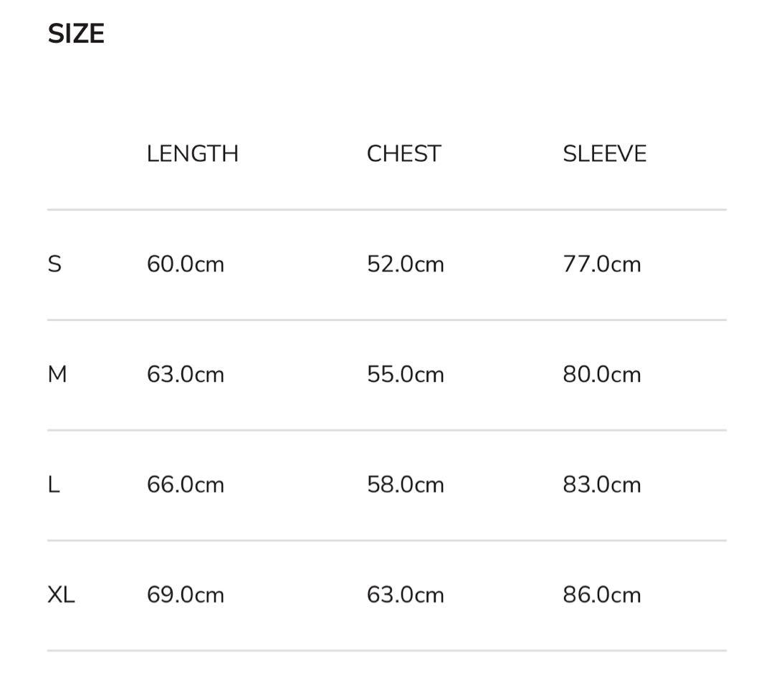Click the 60.0cm length value for S

tap(185, 264)
